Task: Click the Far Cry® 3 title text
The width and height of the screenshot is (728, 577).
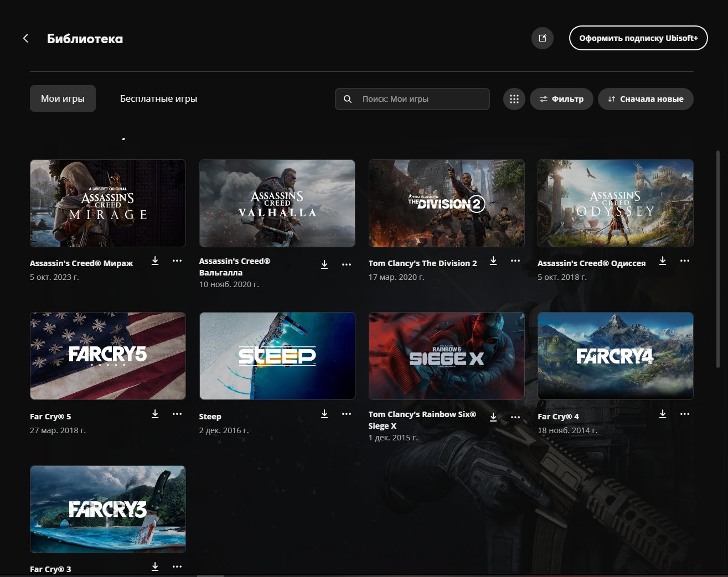Action: [x=50, y=569]
